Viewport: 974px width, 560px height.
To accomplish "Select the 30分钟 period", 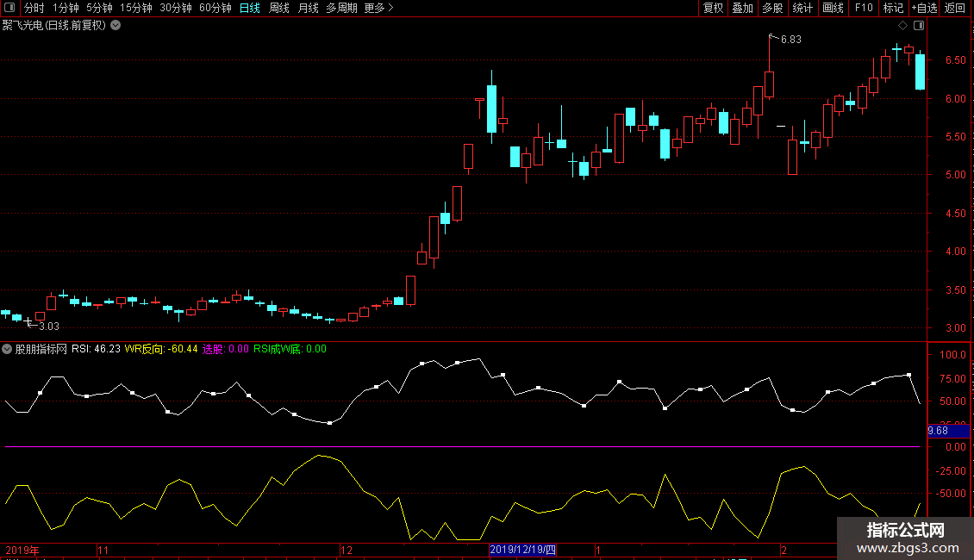I will pyautogui.click(x=176, y=8).
